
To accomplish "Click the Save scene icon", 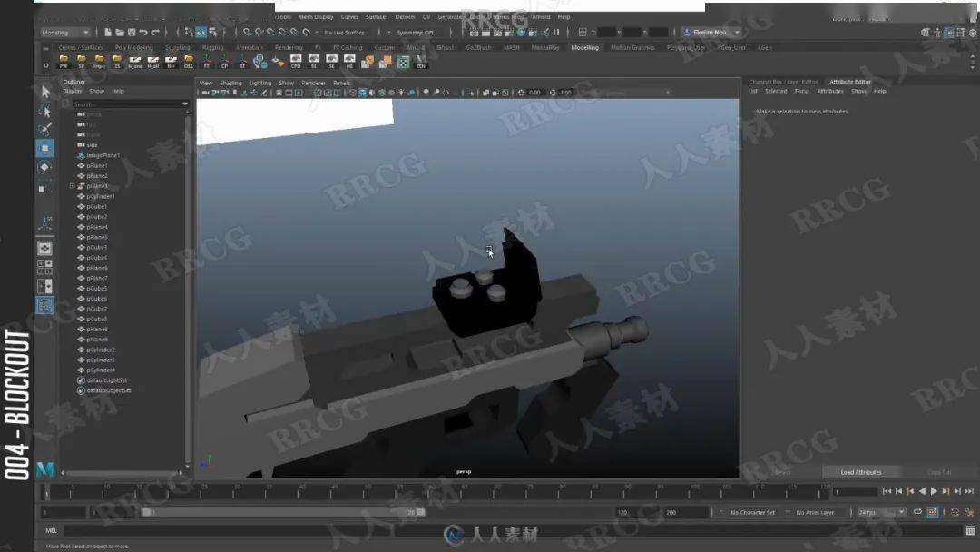I will 132,32.
